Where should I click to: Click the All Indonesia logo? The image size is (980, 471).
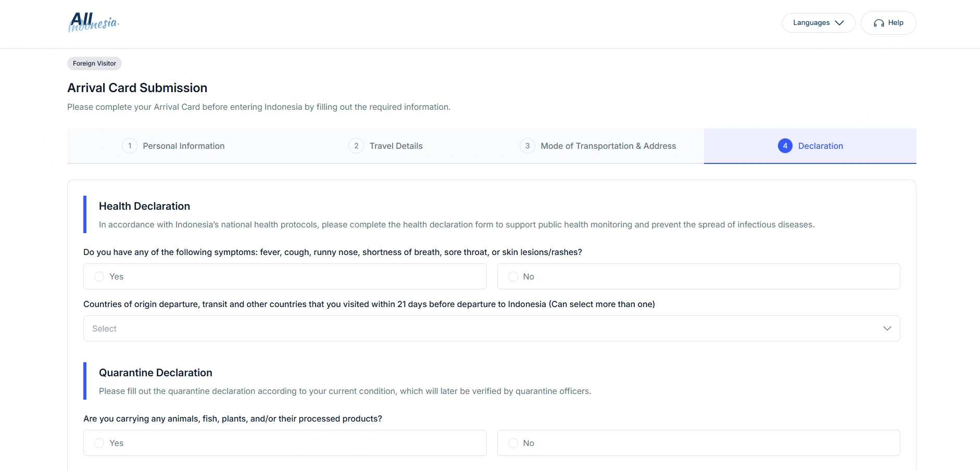click(x=94, y=22)
